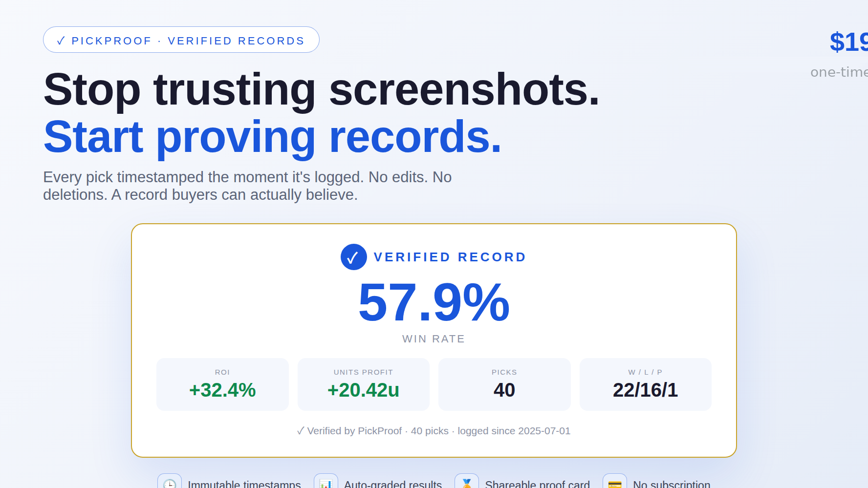868x488 pixels.
Task: Click the small checkmark before Verified by PickProof
Action: [x=301, y=431]
